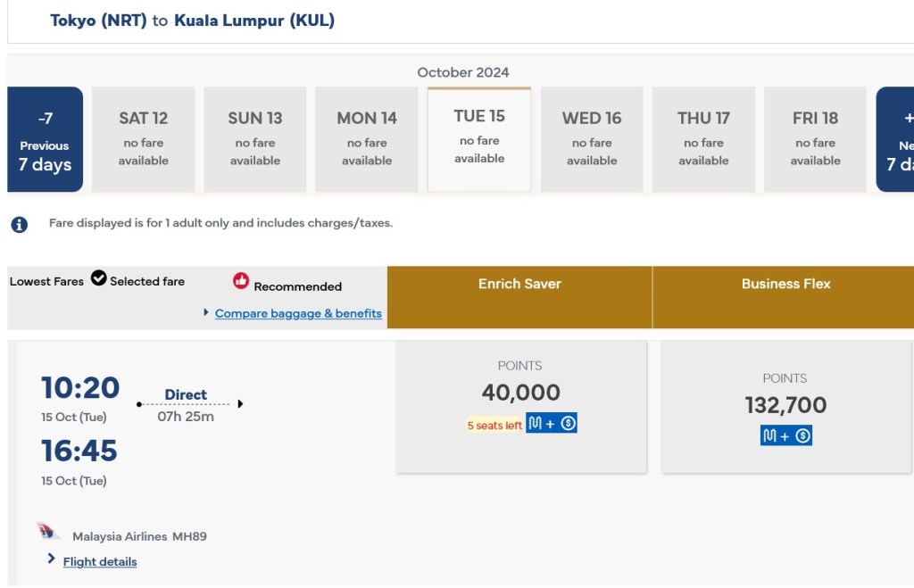This screenshot has width=914, height=588.
Task: Open the Flight details link
Action: point(100,562)
